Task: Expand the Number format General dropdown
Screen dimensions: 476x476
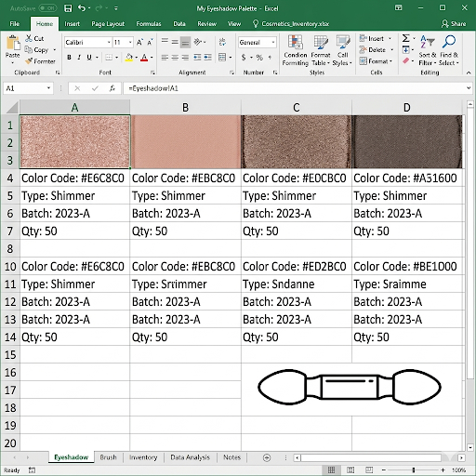Action: click(x=257, y=43)
